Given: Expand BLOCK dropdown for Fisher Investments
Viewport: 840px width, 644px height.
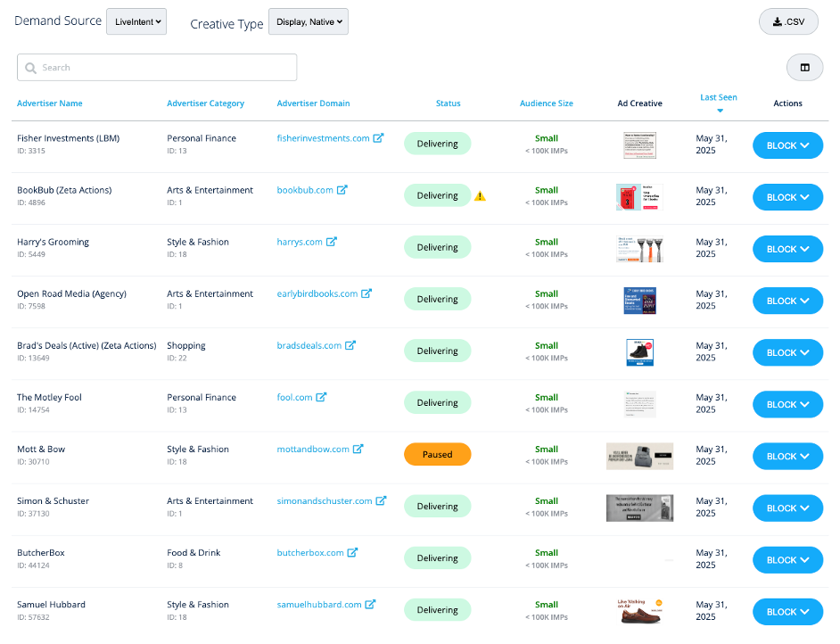Looking at the screenshot, I should pyautogui.click(x=787, y=145).
